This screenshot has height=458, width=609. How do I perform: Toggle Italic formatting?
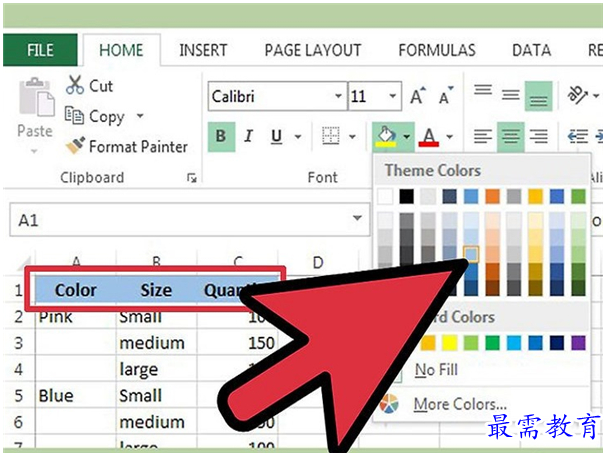pyautogui.click(x=249, y=136)
